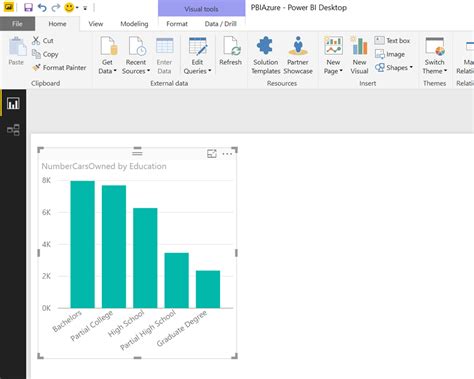474x379 pixels.
Task: Open Partner Showcase
Action: pyautogui.click(x=298, y=56)
